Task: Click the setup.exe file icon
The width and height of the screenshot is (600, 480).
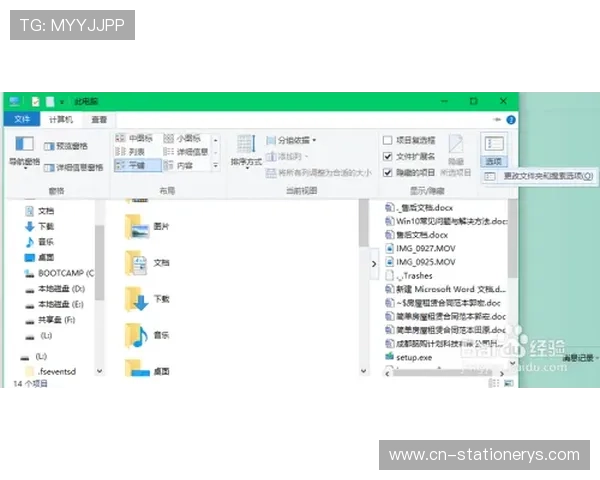Action: click(389, 357)
